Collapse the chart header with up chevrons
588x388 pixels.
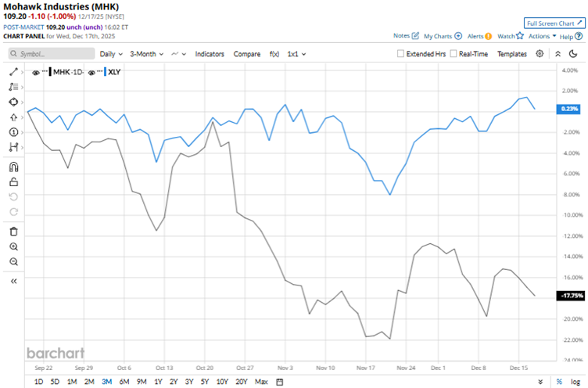pos(558,54)
